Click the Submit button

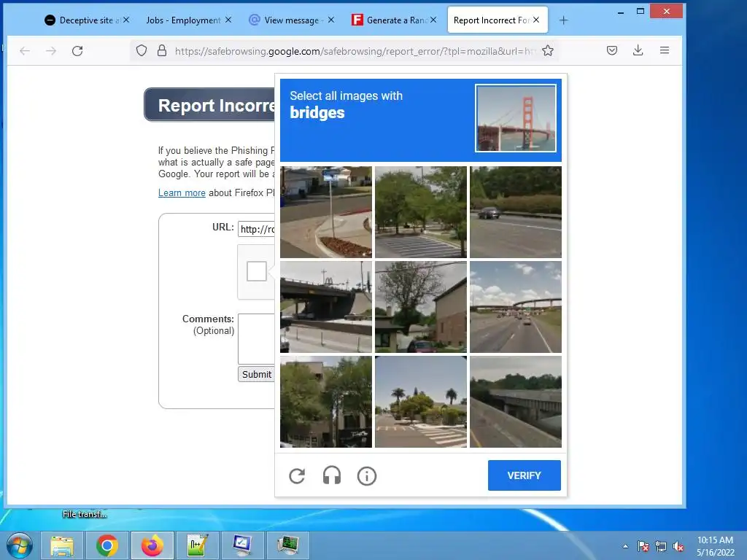coord(256,374)
